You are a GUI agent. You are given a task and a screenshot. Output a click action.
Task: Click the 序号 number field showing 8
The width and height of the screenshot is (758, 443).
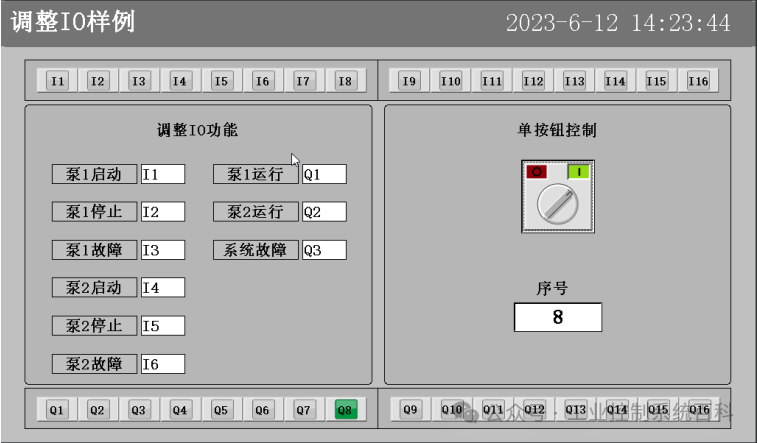tap(558, 317)
